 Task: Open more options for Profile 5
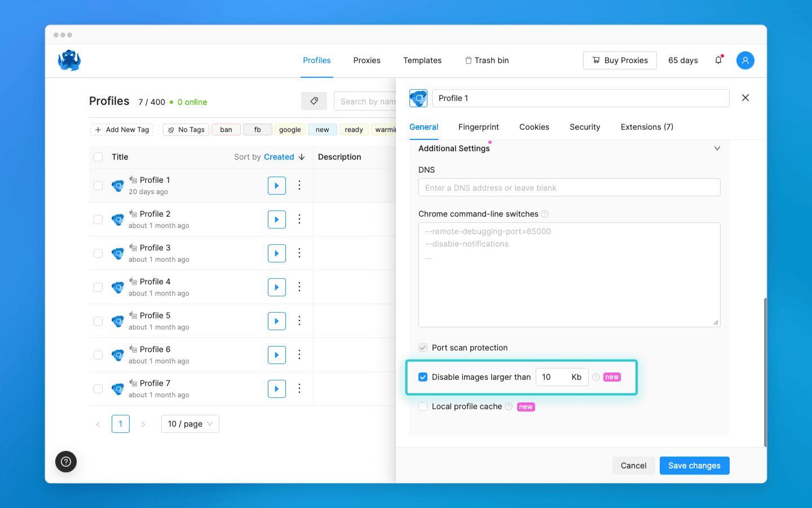click(299, 321)
